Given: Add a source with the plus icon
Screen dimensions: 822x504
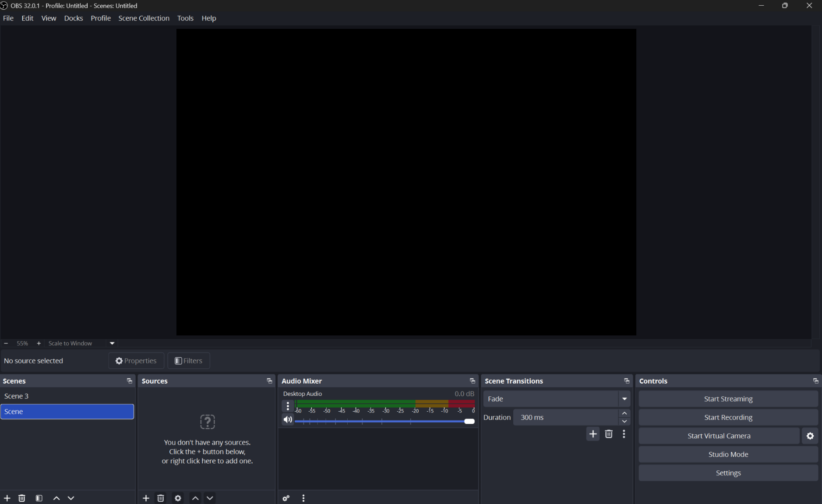Looking at the screenshot, I should (146, 498).
